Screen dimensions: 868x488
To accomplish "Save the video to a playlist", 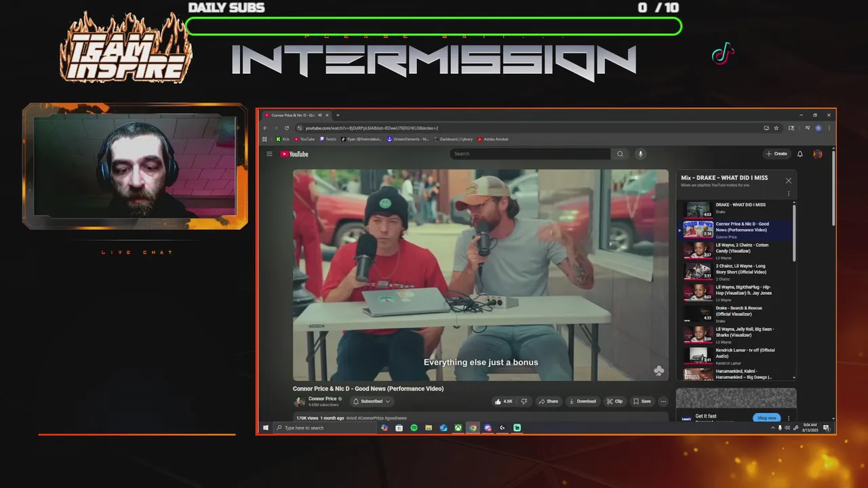I will tap(642, 401).
